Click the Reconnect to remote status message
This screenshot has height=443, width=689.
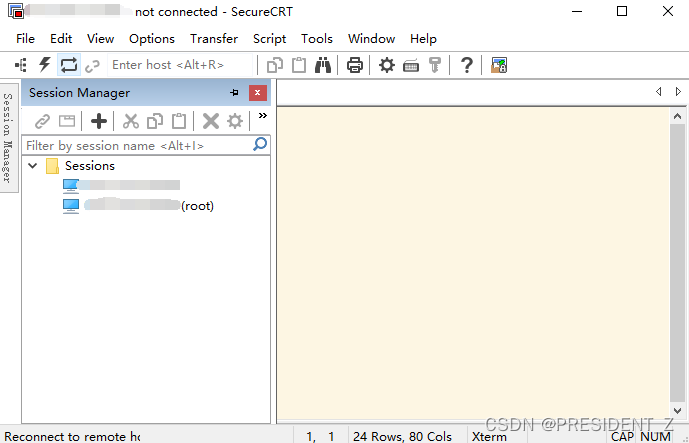point(72,436)
